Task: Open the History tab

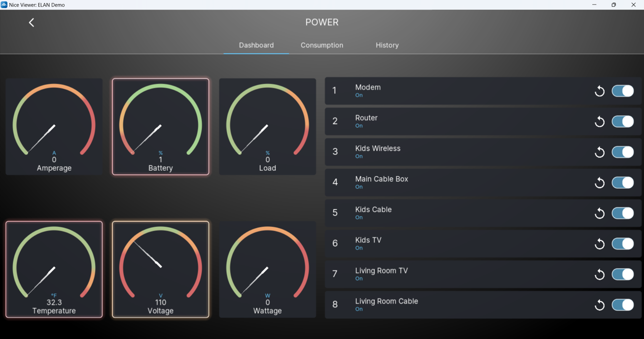Action: click(x=387, y=45)
